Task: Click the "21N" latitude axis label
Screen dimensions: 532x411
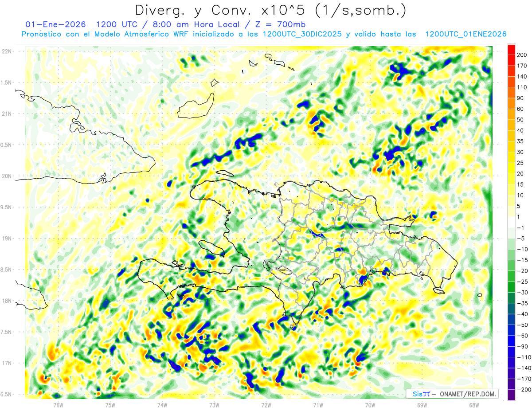Action: 7,114
